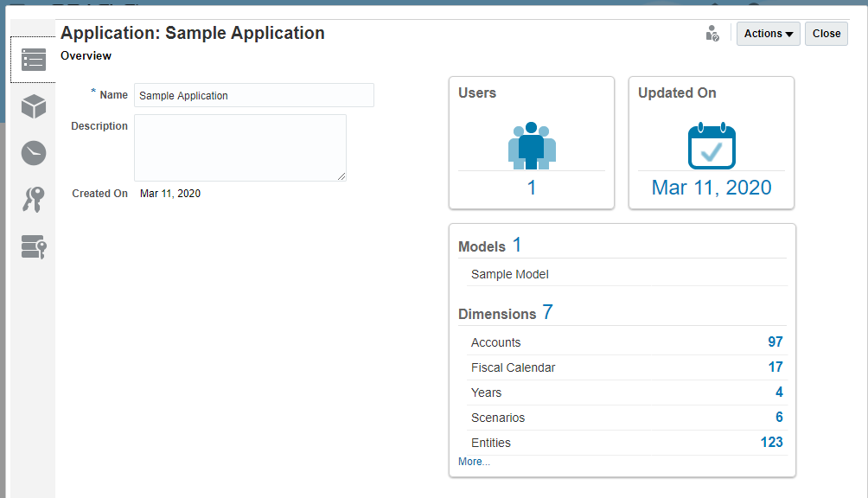Click the Users count 1
The width and height of the screenshot is (868, 498).
532,188
